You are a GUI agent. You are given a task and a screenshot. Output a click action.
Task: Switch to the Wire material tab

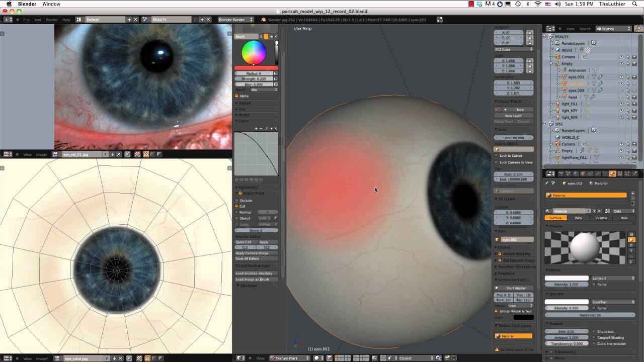tap(579, 218)
